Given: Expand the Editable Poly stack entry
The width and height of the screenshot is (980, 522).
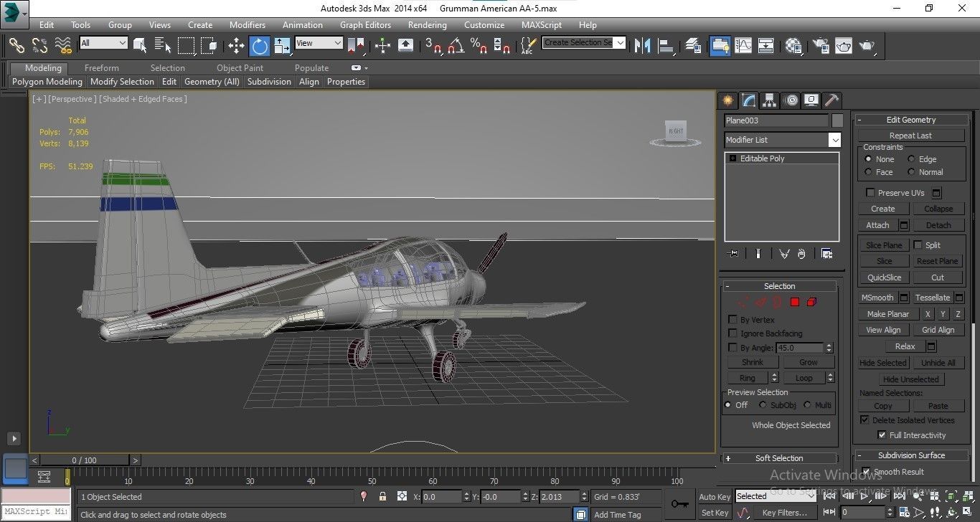Looking at the screenshot, I should 732,158.
